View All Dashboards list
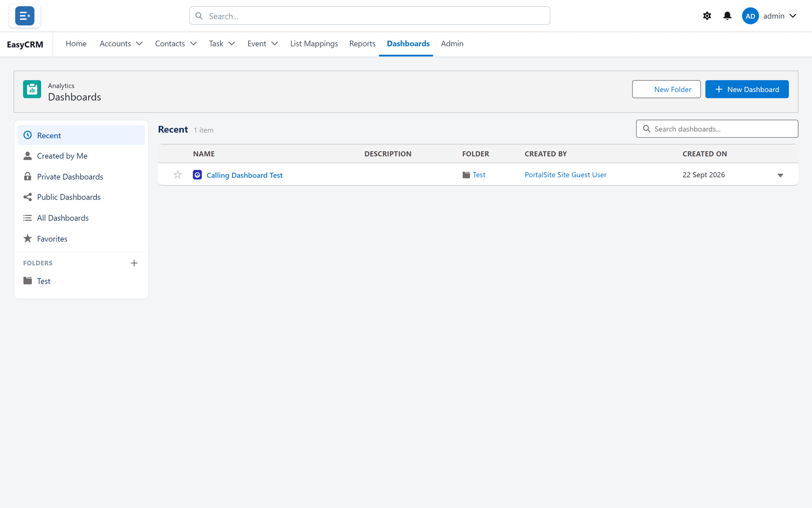The height and width of the screenshot is (508, 812). 81,218
